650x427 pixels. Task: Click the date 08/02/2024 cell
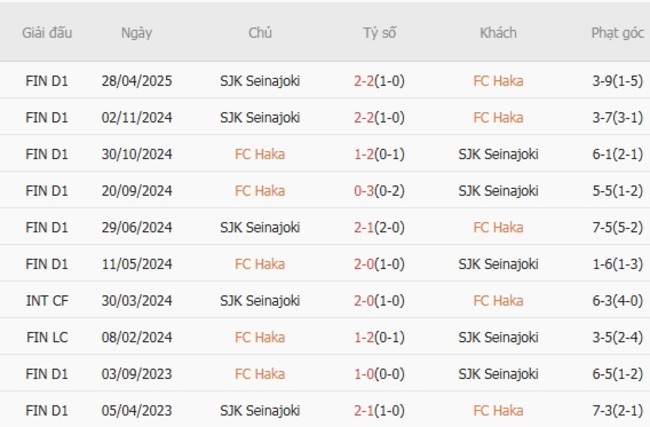(137, 337)
